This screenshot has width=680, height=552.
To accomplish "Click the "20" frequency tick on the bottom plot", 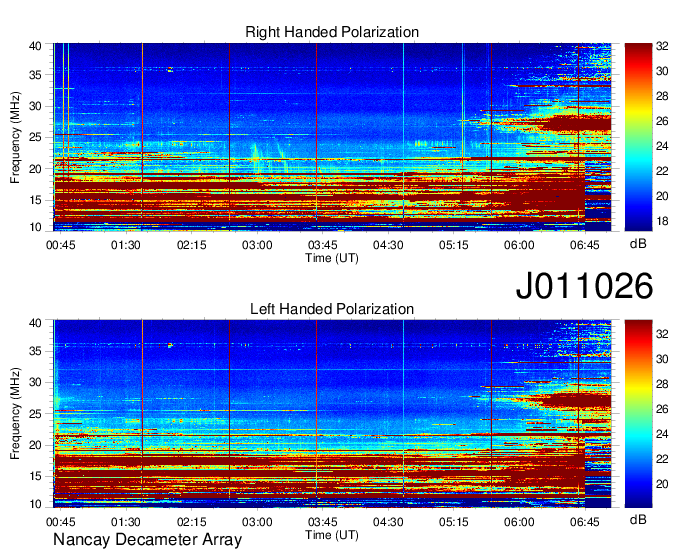I will tap(35, 445).
